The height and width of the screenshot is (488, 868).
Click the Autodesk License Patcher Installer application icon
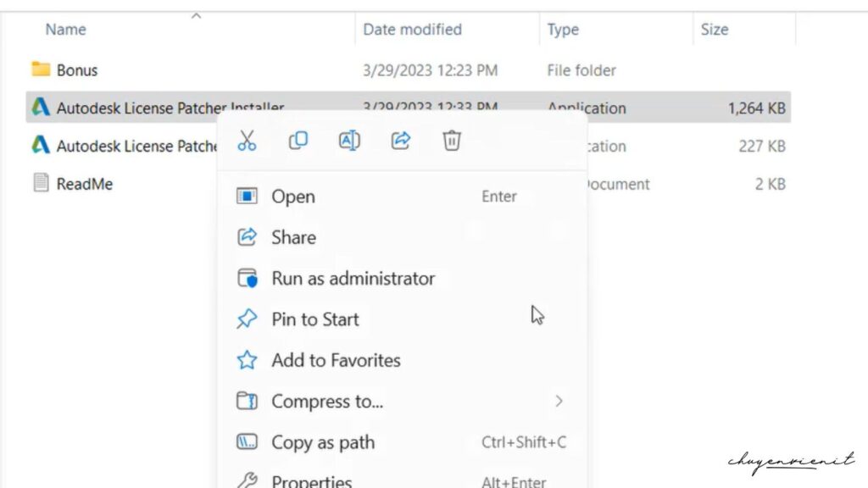click(x=40, y=108)
